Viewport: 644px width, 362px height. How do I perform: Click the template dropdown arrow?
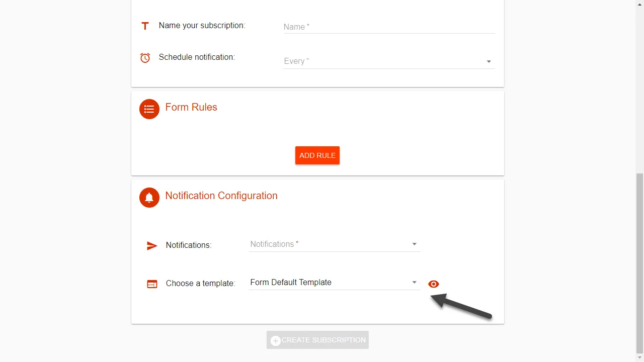click(415, 283)
